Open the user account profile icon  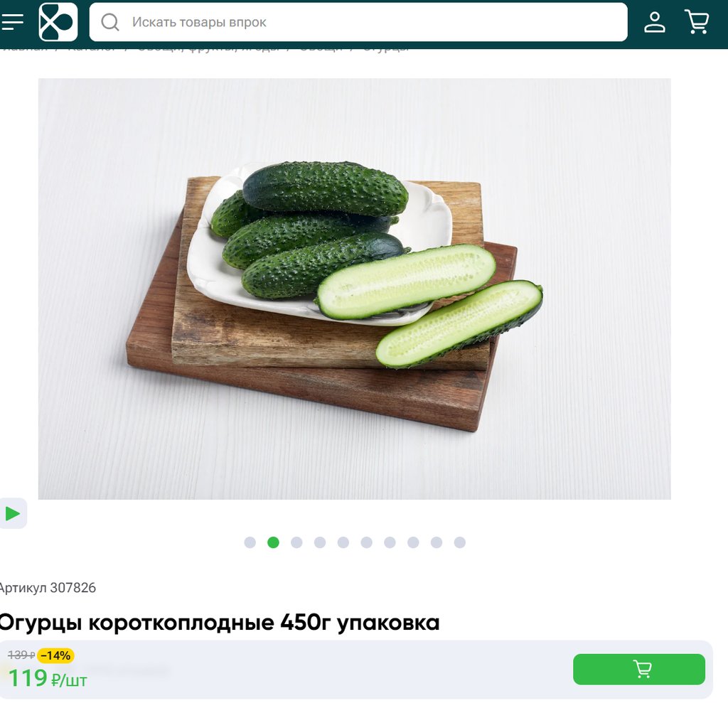tap(654, 22)
